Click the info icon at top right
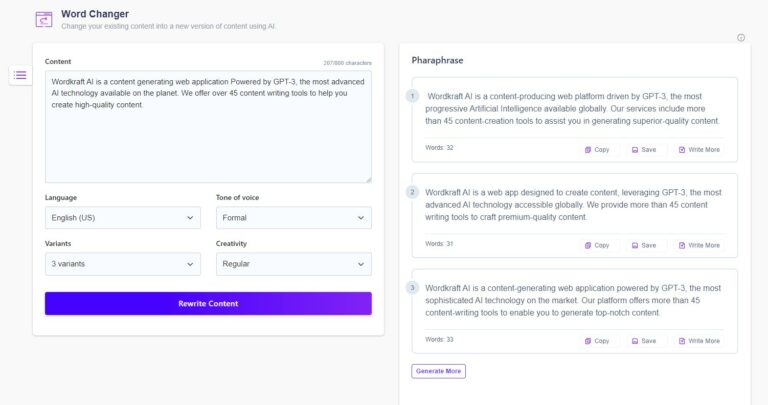 pyautogui.click(x=741, y=38)
